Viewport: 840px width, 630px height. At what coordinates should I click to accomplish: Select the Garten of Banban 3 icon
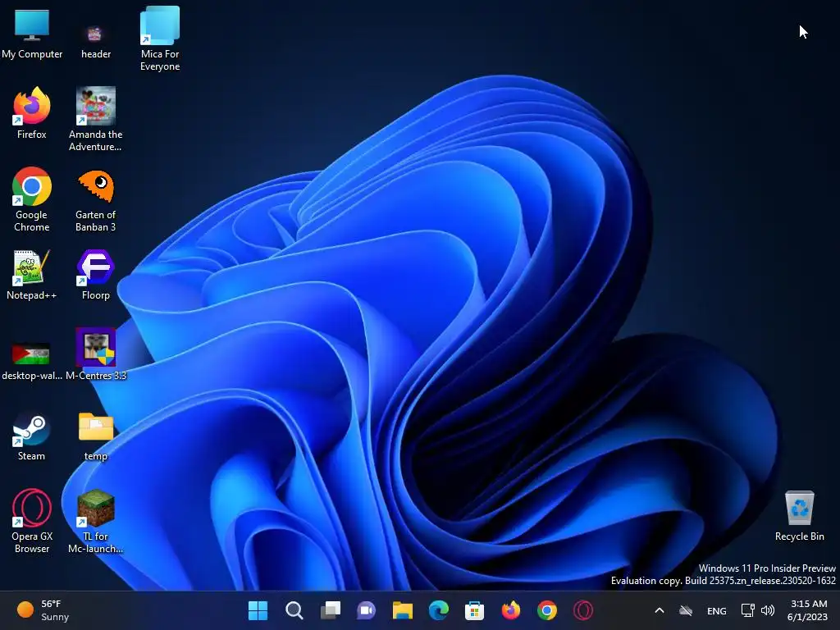click(x=95, y=199)
